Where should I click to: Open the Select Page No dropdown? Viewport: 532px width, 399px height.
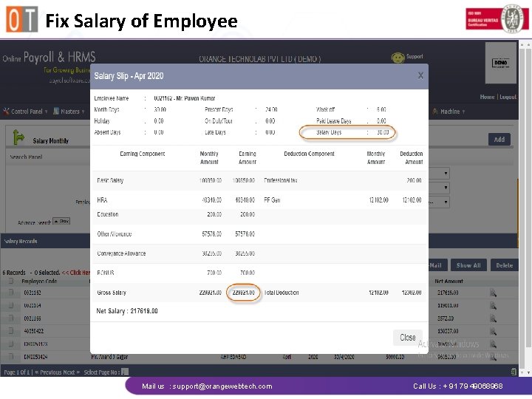tap(125, 372)
